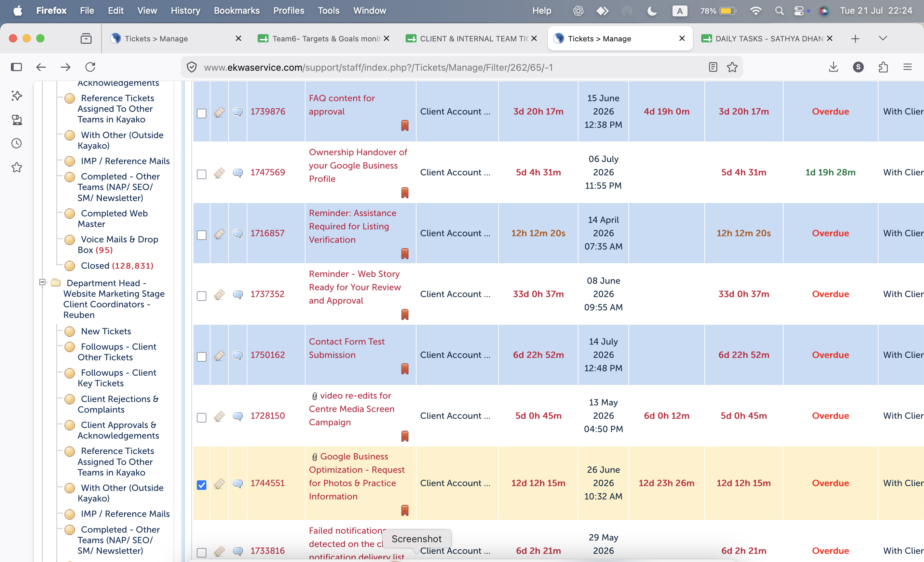Click the reply bubble icon for ticket 1728150

tap(238, 416)
